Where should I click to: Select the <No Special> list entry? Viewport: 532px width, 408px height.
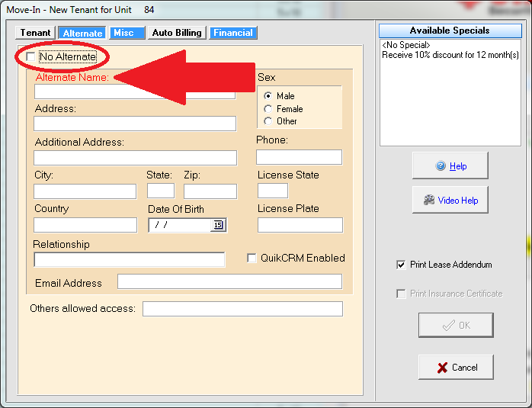click(x=406, y=45)
